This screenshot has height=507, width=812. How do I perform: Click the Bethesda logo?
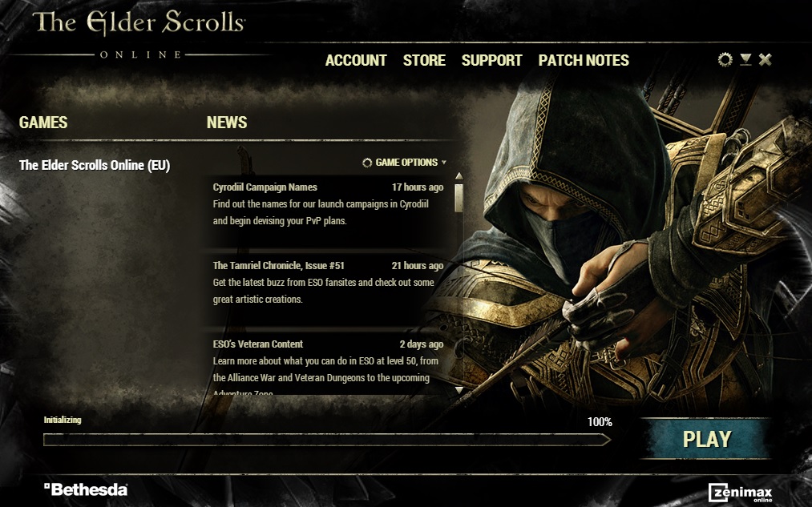(x=86, y=489)
